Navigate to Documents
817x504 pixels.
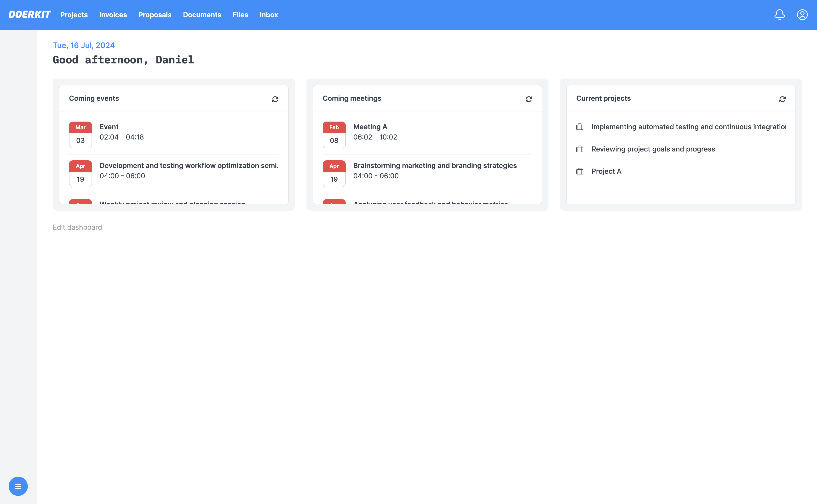(x=202, y=15)
